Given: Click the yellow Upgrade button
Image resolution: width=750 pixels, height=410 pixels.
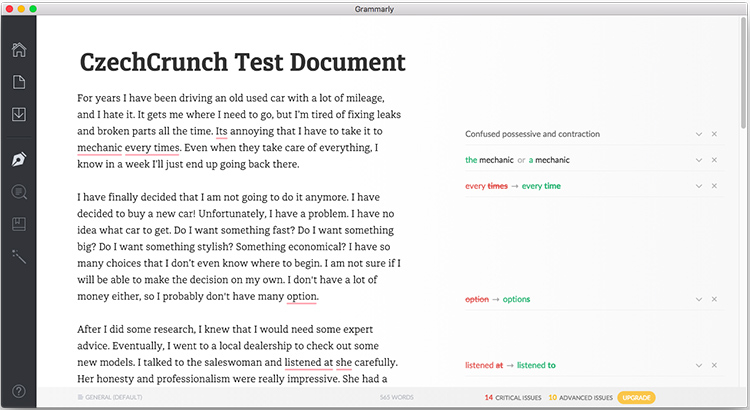Looking at the screenshot, I should 636,397.
